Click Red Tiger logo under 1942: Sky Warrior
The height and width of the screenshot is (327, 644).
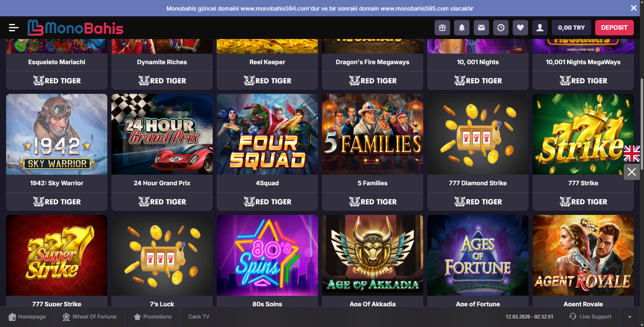pos(57,202)
